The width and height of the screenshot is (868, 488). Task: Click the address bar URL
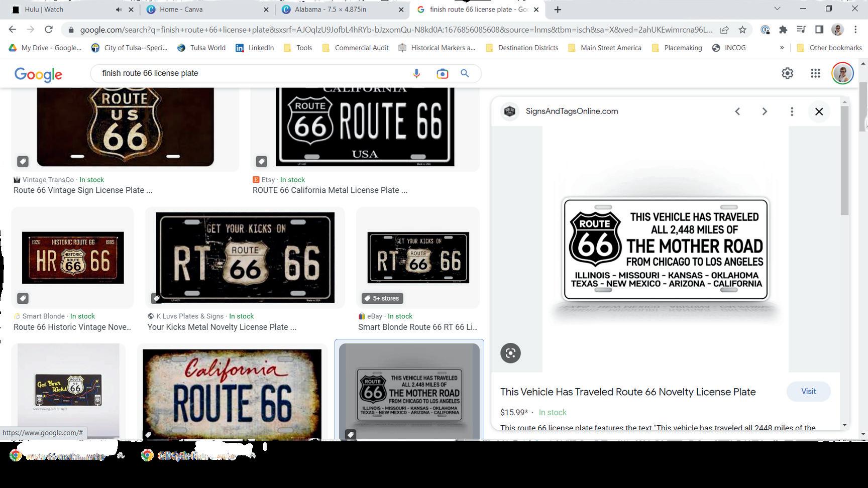point(396,30)
